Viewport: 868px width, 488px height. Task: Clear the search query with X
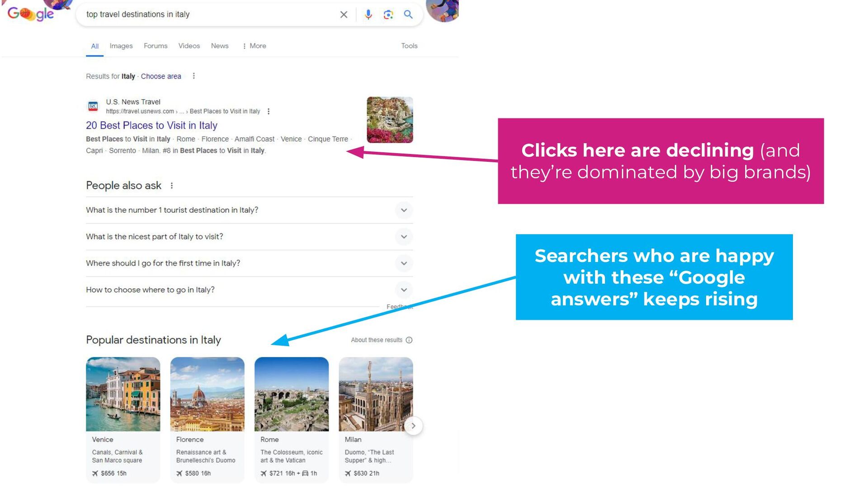[344, 14]
